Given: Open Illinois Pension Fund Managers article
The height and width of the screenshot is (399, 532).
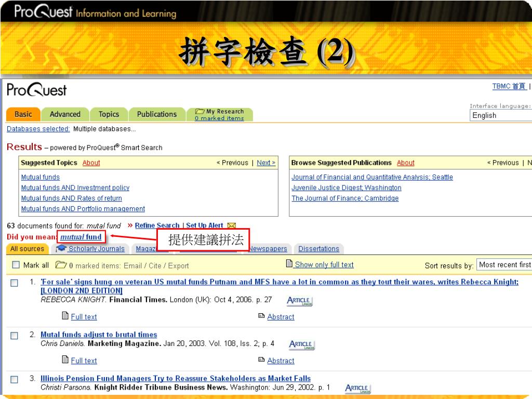Looking at the screenshot, I should pyautogui.click(x=176, y=378).
